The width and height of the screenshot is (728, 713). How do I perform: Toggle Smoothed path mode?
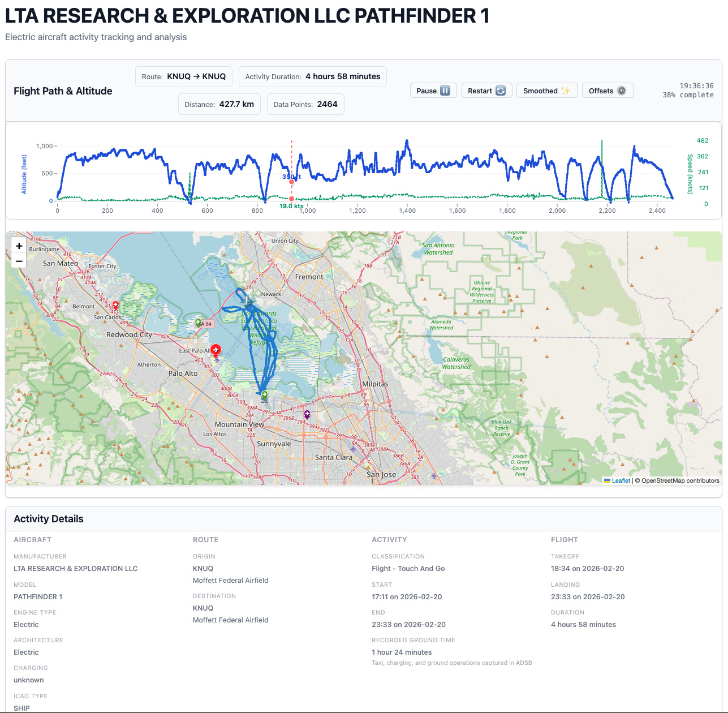tap(546, 91)
